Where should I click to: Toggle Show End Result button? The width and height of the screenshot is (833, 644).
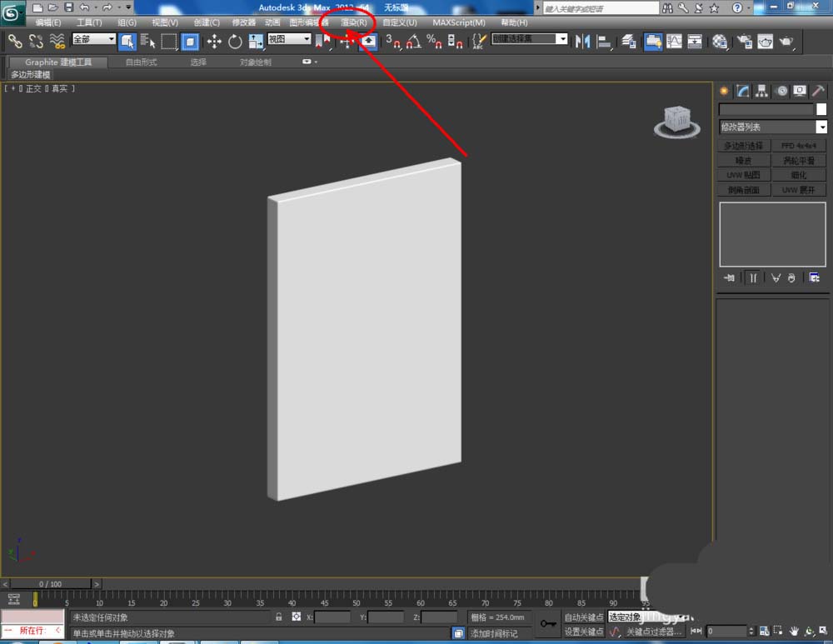pos(753,277)
